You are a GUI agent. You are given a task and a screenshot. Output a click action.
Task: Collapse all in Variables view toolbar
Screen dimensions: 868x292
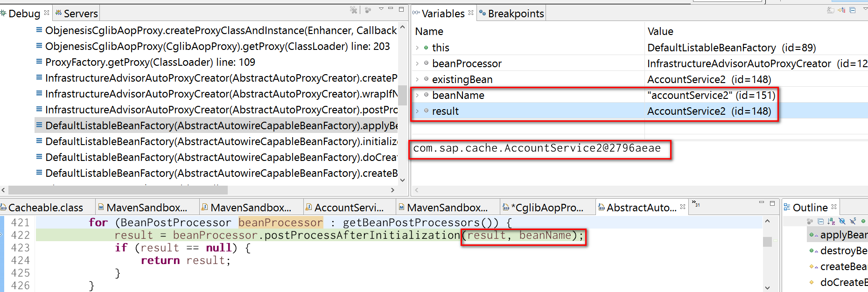coord(853,10)
